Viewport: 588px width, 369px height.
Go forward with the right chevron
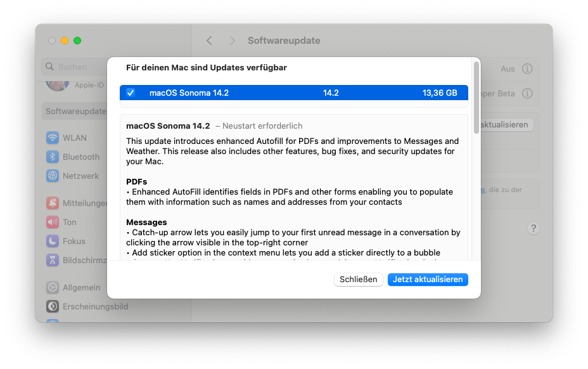232,41
